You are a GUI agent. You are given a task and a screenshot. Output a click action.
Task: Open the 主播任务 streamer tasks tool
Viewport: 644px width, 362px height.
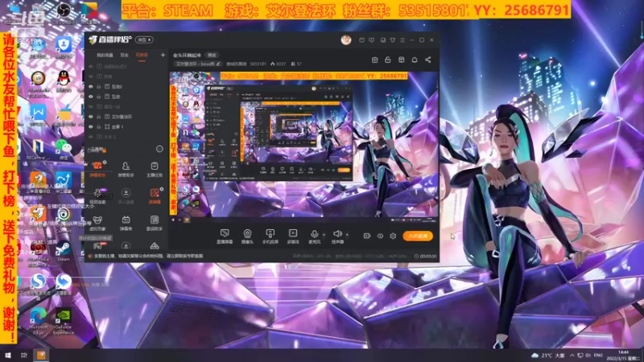[x=155, y=169]
